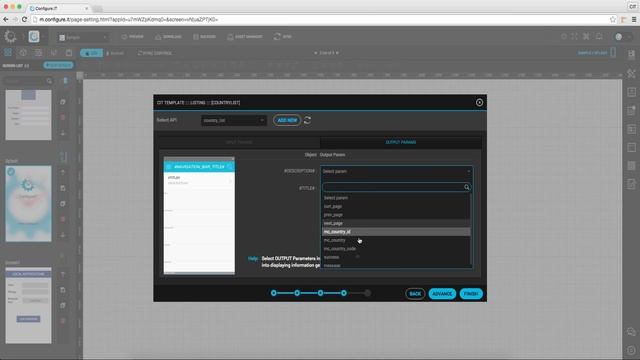The width and height of the screenshot is (640, 360).
Task: Select the Splash screen thumbnail
Action: click(29, 203)
